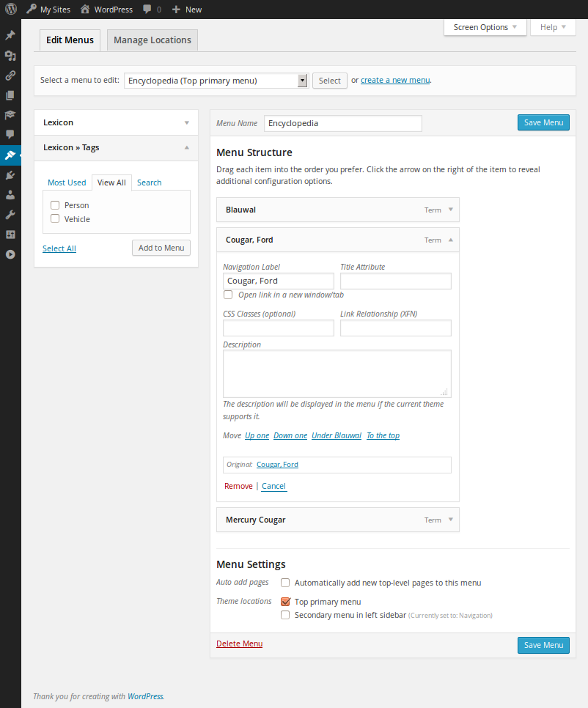The image size is (588, 708).
Task: Open the My Sites key menu
Action: tap(48, 10)
